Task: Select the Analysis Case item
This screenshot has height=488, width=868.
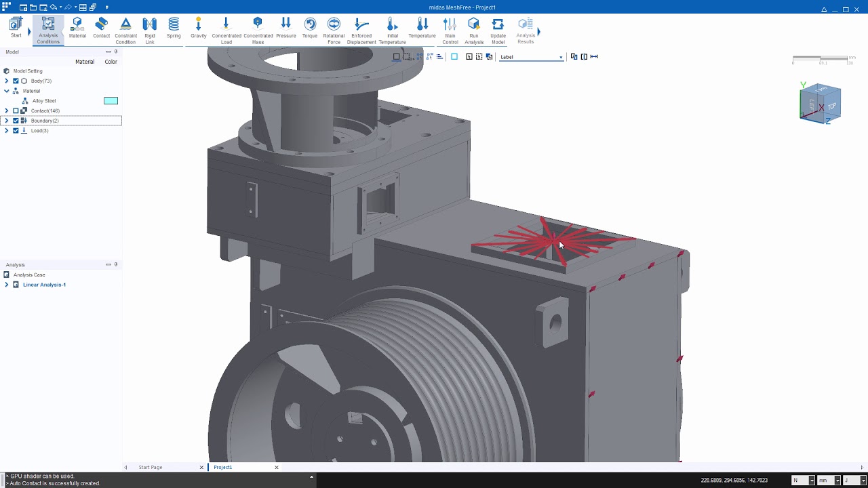Action: tap(29, 275)
